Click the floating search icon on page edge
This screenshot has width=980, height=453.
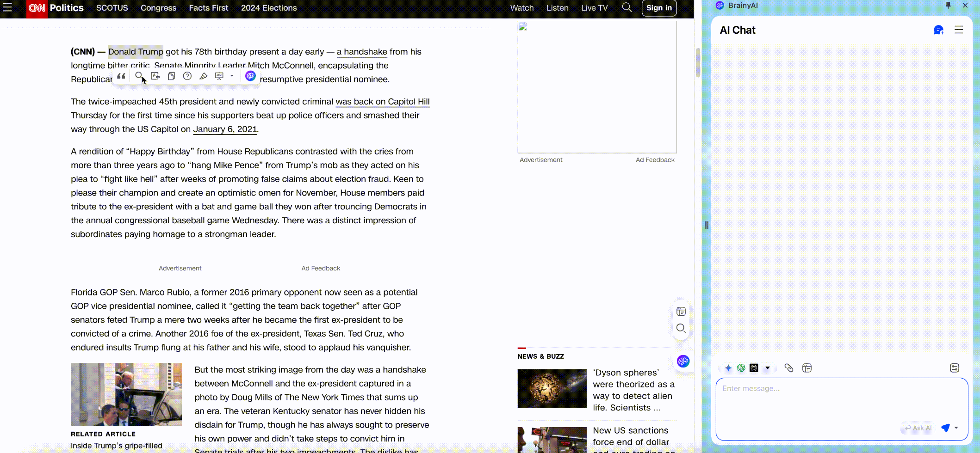(681, 329)
